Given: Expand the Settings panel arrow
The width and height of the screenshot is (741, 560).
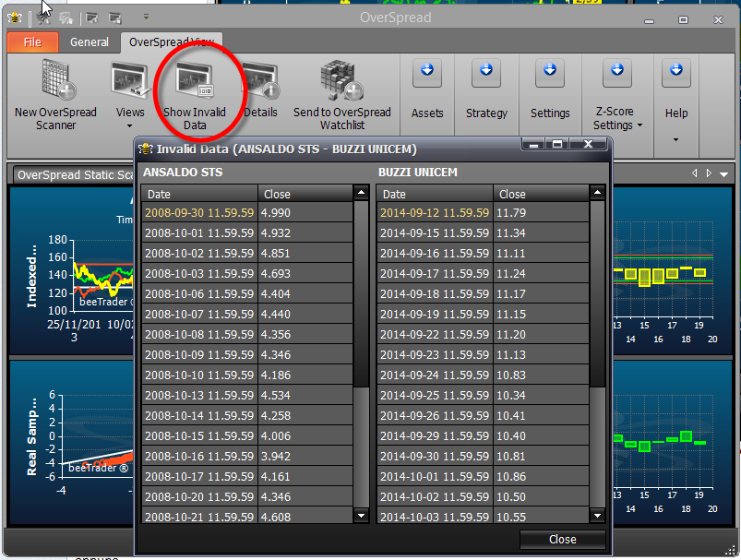Looking at the screenshot, I should tap(550, 73).
